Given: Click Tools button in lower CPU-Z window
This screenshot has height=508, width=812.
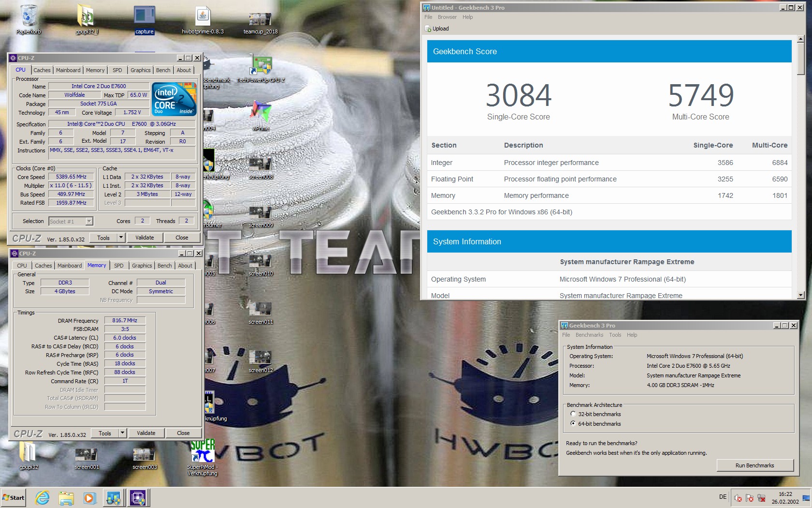Looking at the screenshot, I should [x=105, y=433].
